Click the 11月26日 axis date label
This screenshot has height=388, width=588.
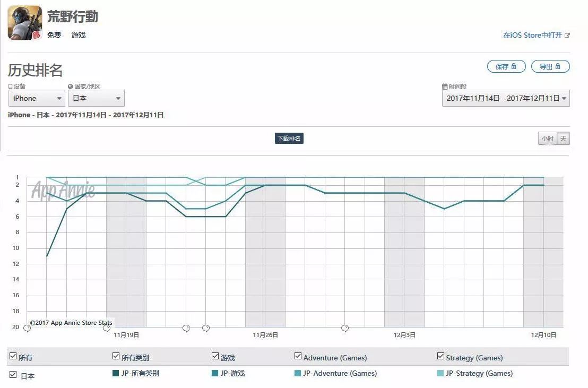click(x=265, y=335)
